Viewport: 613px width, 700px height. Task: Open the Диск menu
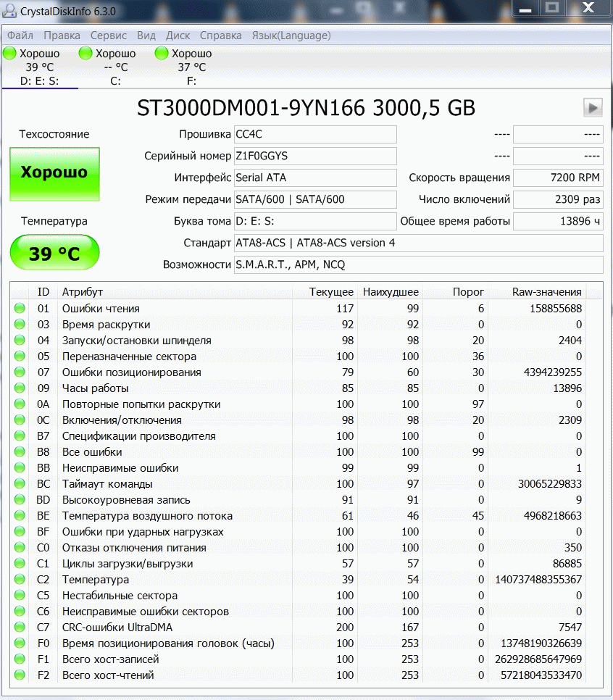pos(178,36)
